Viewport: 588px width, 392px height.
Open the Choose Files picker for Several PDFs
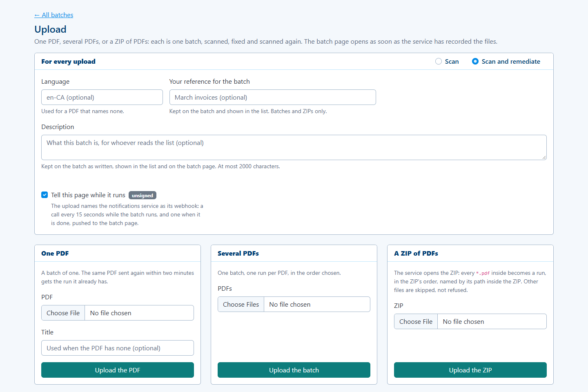[x=241, y=304]
